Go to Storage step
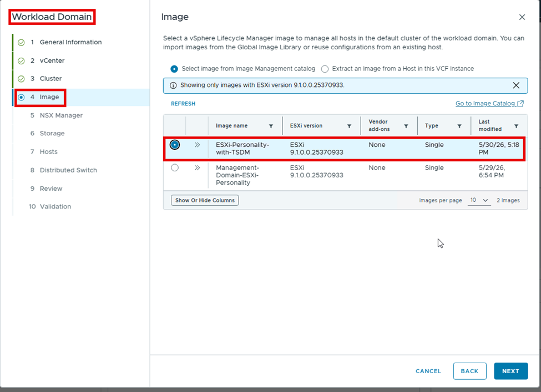 click(x=52, y=134)
